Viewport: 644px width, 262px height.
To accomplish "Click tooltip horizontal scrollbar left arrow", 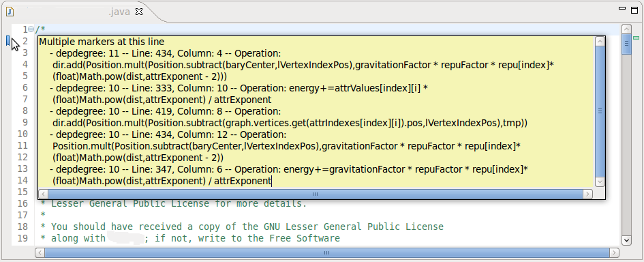I will [x=43, y=194].
